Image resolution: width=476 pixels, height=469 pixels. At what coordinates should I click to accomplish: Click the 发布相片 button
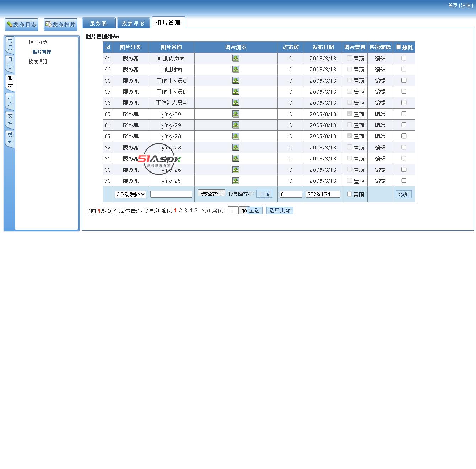click(60, 24)
